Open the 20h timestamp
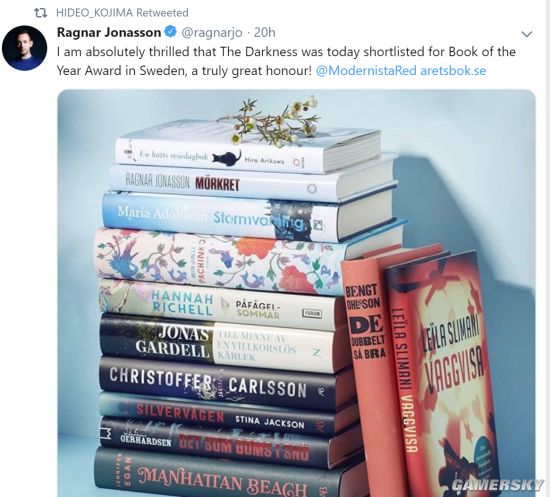The image size is (550, 497). pos(264,33)
